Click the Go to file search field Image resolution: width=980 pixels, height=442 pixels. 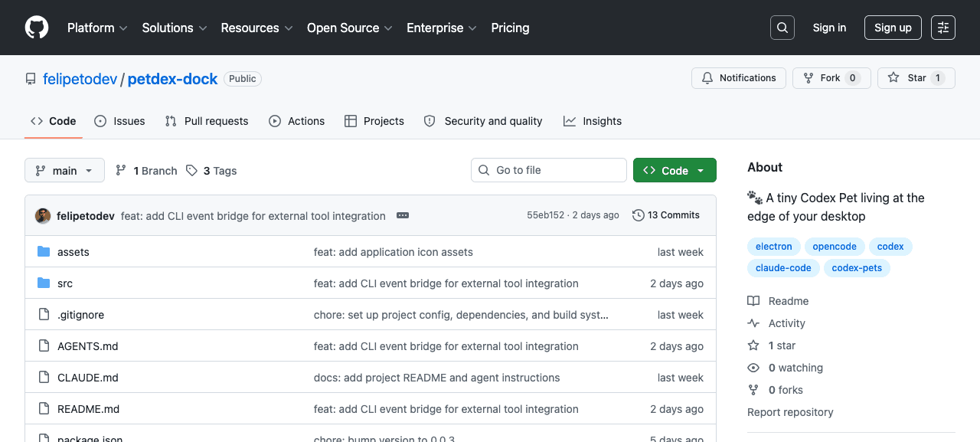[549, 170]
